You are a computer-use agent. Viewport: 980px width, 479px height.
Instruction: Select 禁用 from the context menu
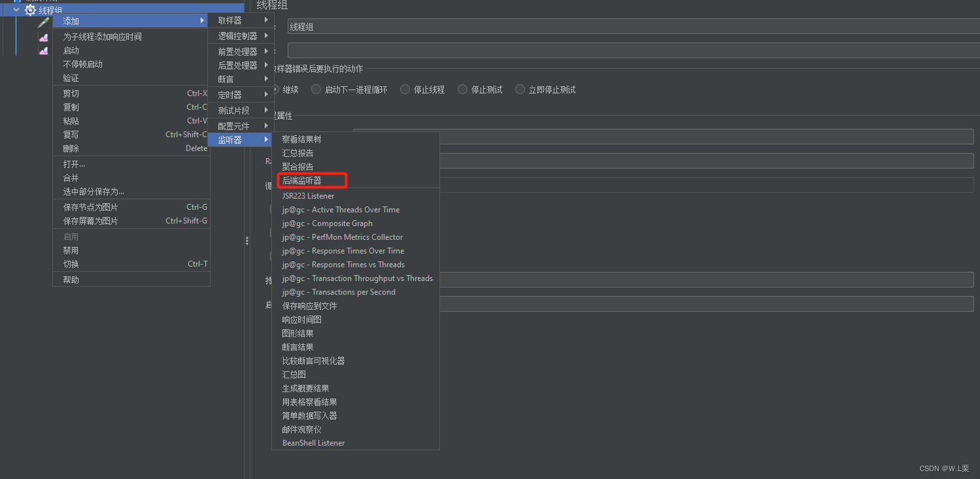pyautogui.click(x=131, y=250)
